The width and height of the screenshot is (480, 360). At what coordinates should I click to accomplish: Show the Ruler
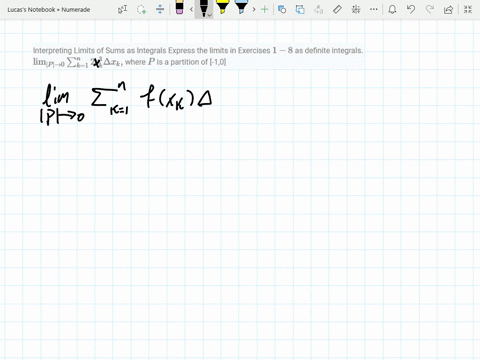pyautogui.click(x=337, y=9)
